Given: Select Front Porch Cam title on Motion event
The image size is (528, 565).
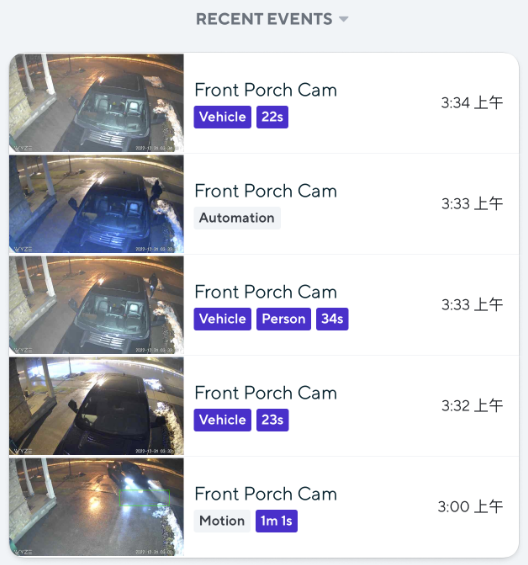Looking at the screenshot, I should pos(266,494).
